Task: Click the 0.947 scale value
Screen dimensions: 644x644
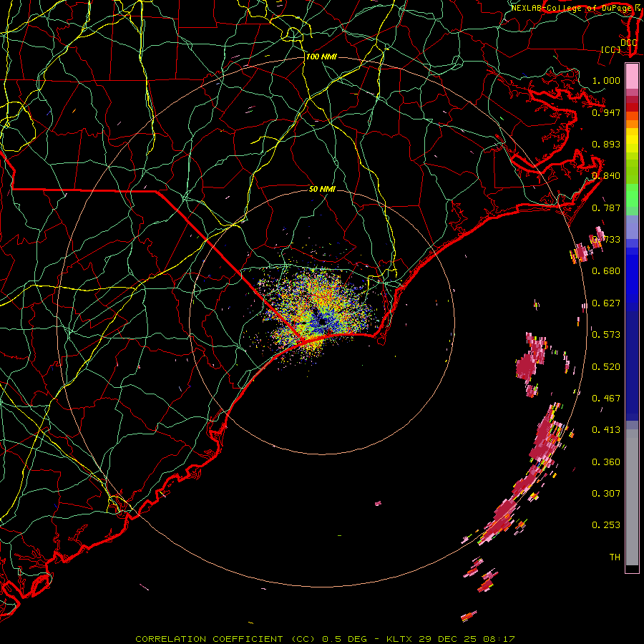Action: click(606, 112)
